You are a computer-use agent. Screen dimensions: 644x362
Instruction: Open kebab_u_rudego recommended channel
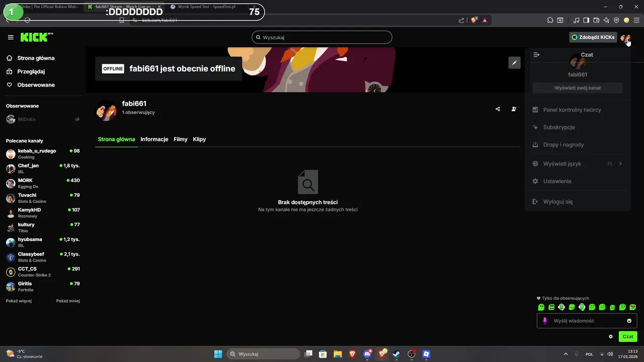click(43, 154)
